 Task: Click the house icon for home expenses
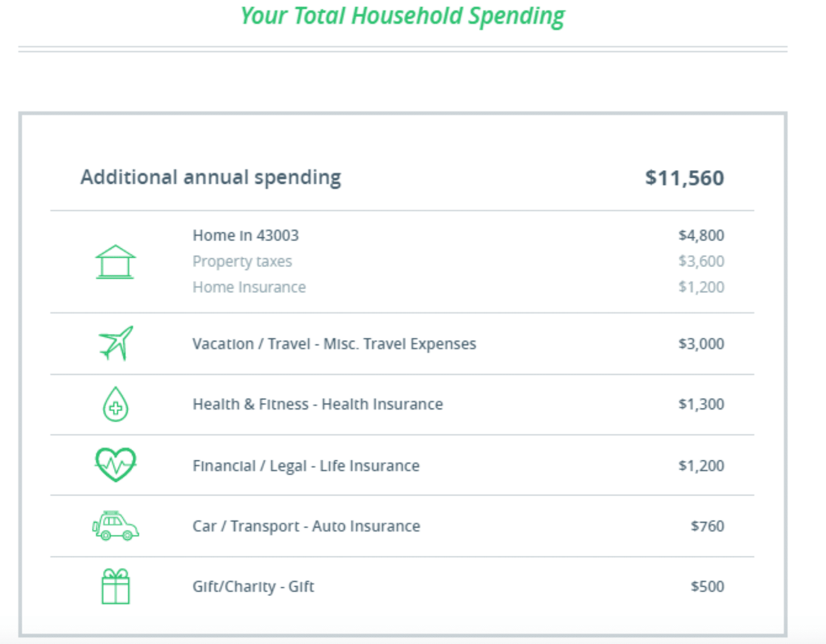point(115,262)
